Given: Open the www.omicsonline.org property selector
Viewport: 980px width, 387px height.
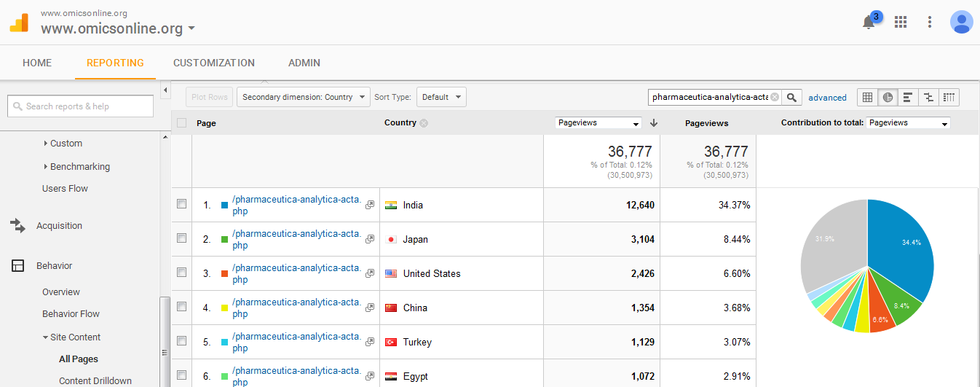Looking at the screenshot, I should click(118, 29).
